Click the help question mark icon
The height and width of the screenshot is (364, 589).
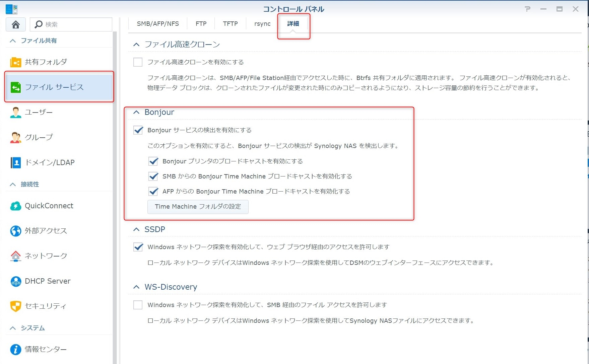click(527, 9)
